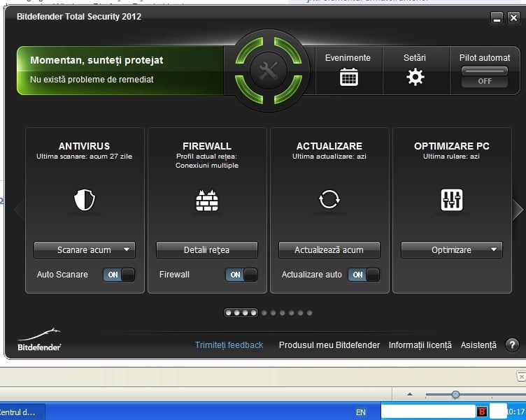
Task: Open help question mark icon
Action: tap(512, 345)
